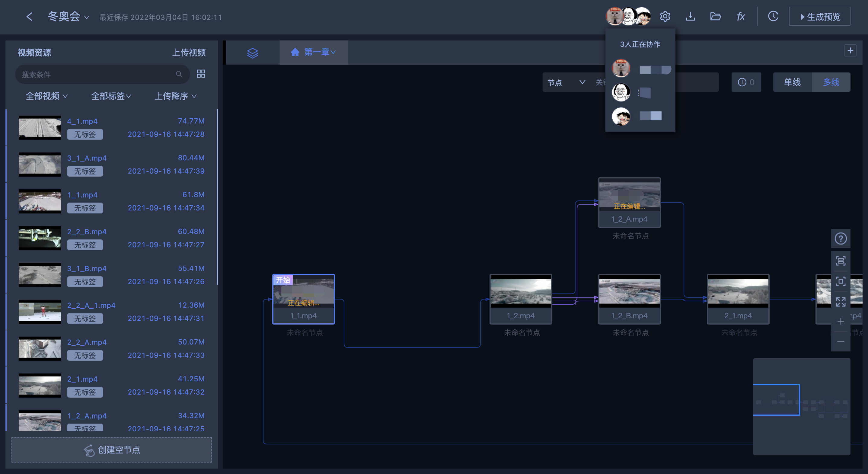
Task: Select the 2_2_A_1.mp4 video thumbnail
Action: pos(40,312)
